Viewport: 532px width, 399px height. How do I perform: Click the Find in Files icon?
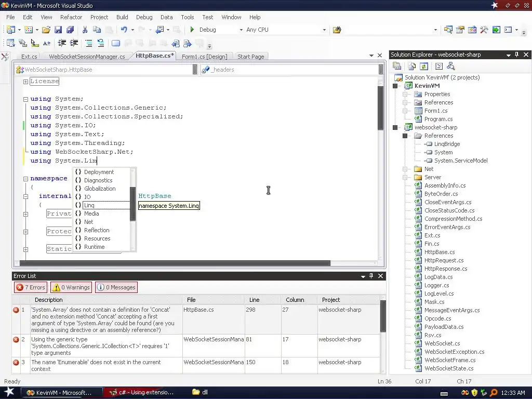[x=337, y=30]
